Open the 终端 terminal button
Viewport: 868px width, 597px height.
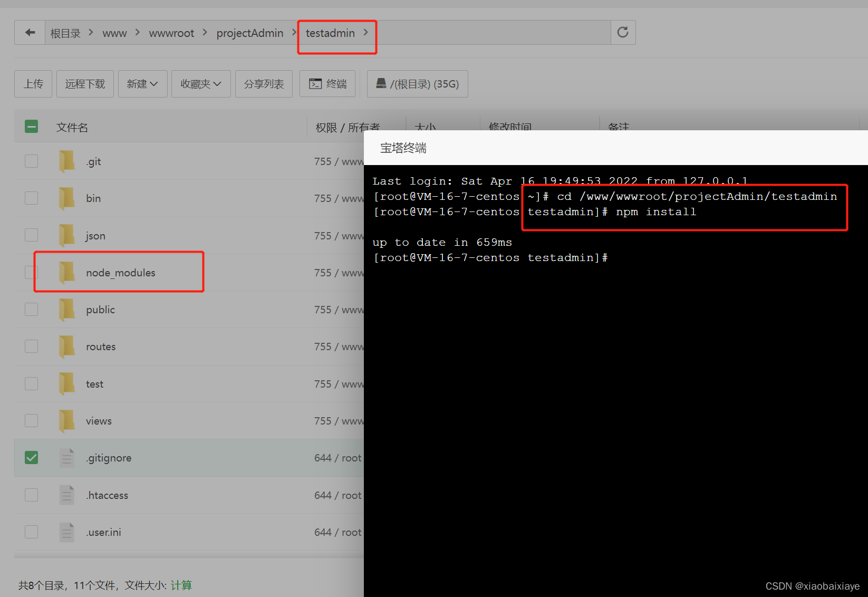327,84
